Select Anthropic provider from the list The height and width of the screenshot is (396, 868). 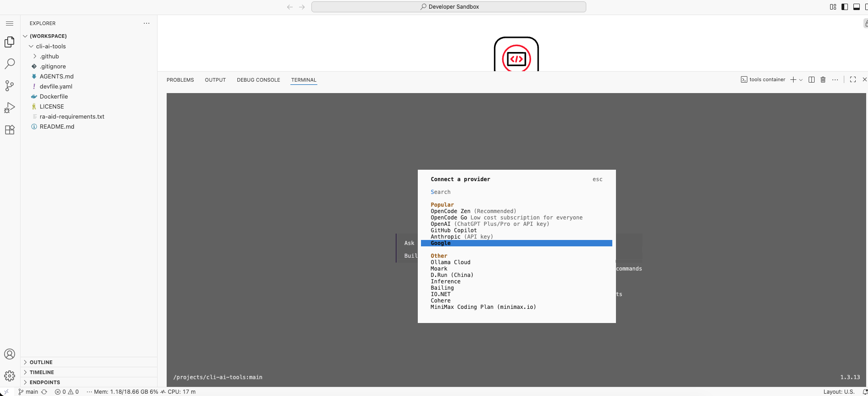click(x=445, y=237)
